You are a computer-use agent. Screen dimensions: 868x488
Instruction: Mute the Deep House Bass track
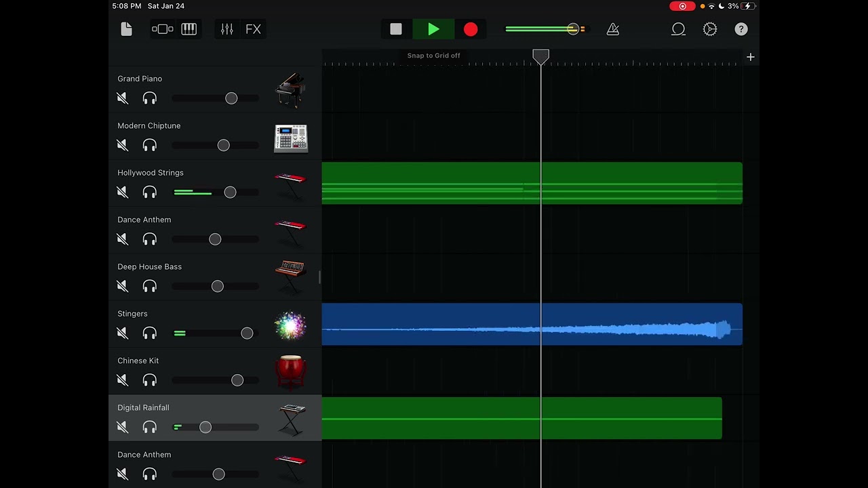123,286
